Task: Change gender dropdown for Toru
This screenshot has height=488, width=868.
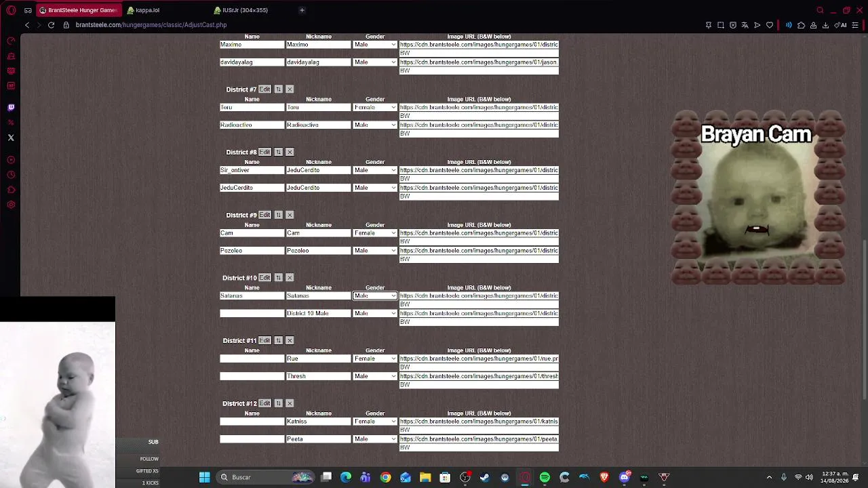Action: pos(375,108)
